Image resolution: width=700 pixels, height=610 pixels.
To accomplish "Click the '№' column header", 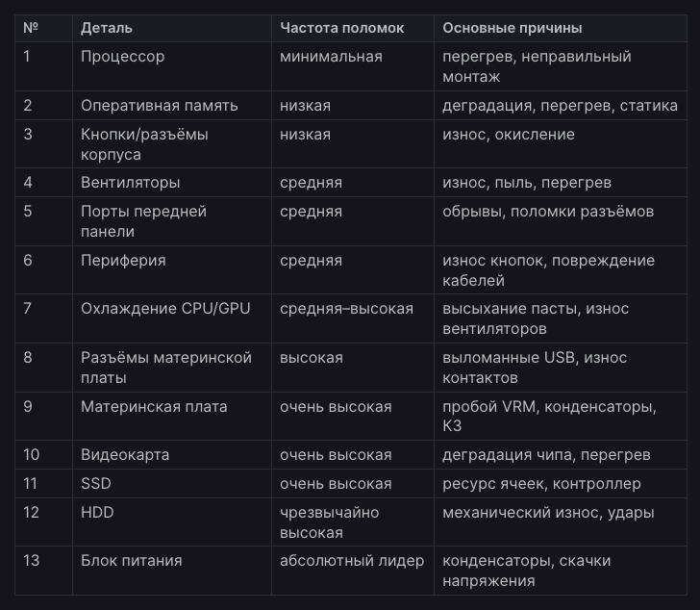I will click(44, 28).
